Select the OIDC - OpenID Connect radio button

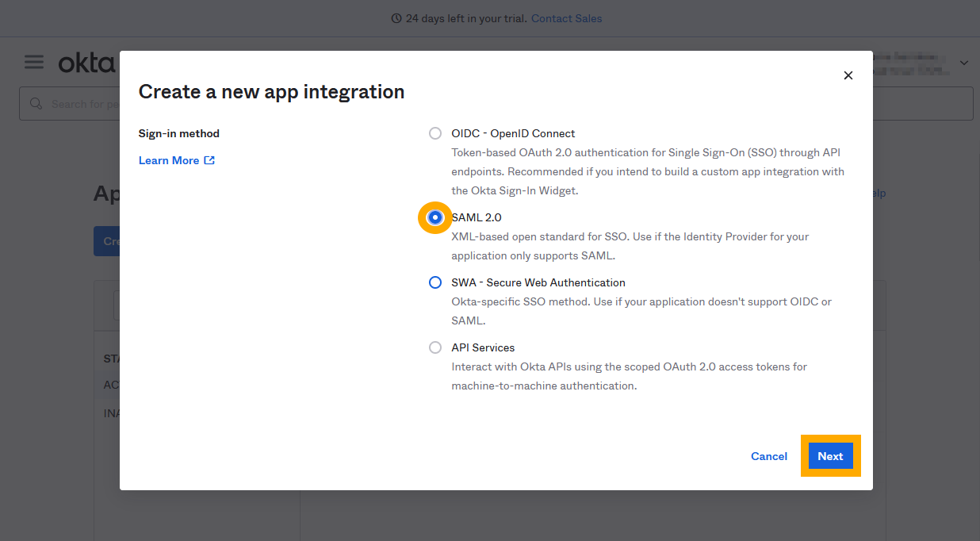pos(435,133)
